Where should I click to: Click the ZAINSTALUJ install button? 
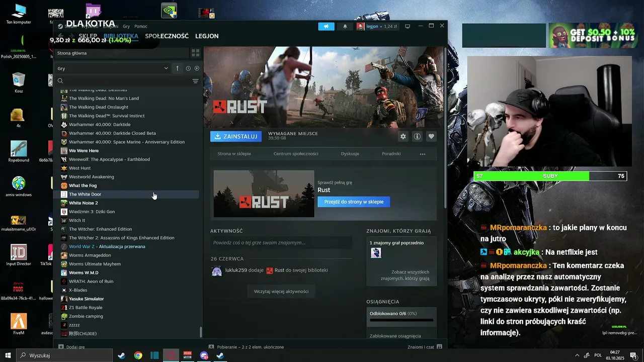point(236,136)
